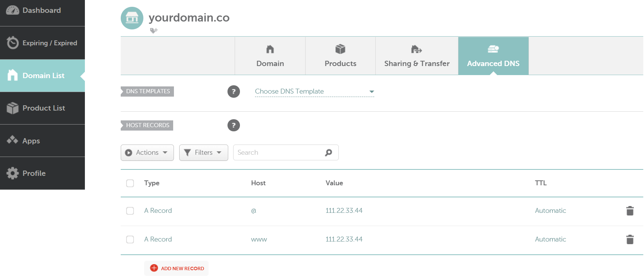Click the Domain List house icon
The image size is (644, 280).
pos(12,75)
